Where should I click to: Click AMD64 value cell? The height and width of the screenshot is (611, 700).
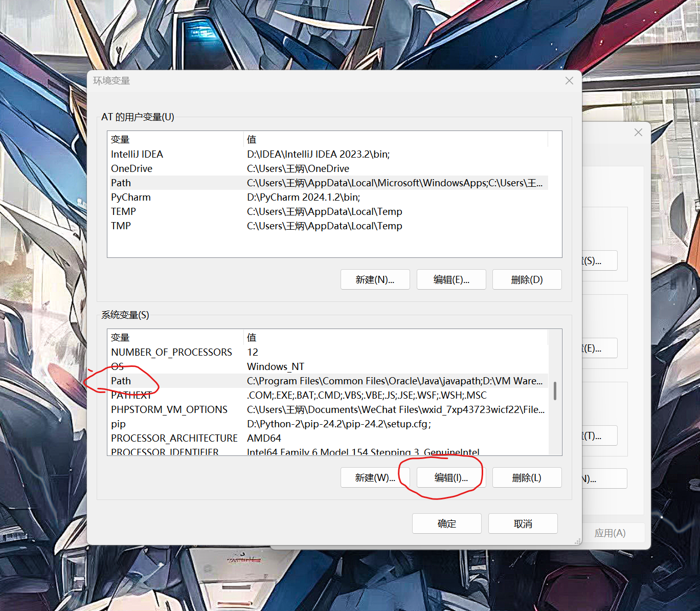pos(264,438)
